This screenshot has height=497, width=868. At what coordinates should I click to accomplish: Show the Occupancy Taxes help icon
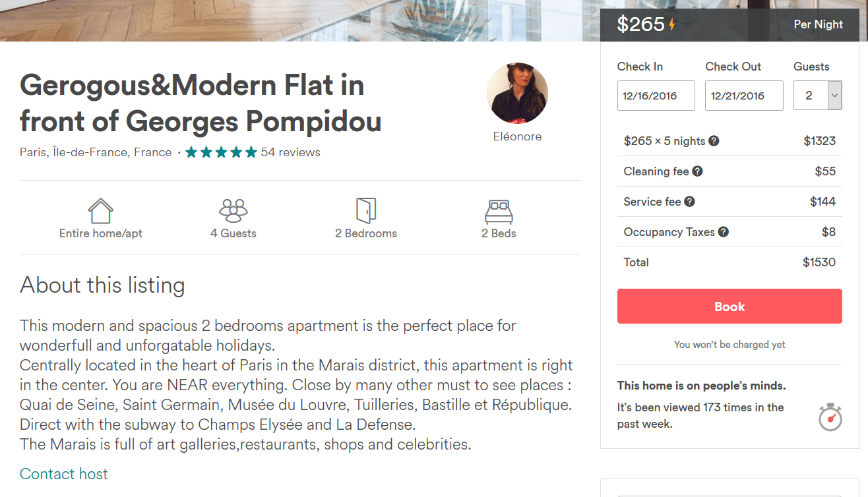[x=724, y=232]
